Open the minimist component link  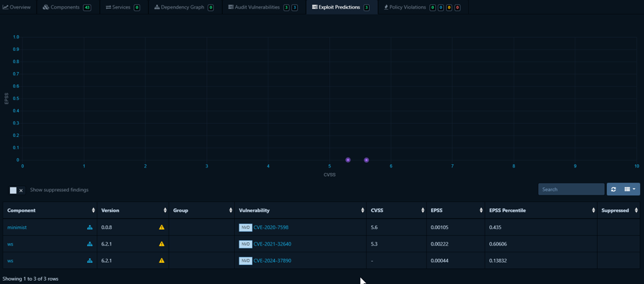17,227
